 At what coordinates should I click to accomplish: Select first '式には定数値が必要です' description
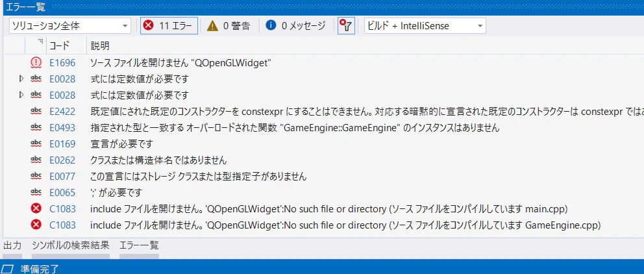pos(139,79)
